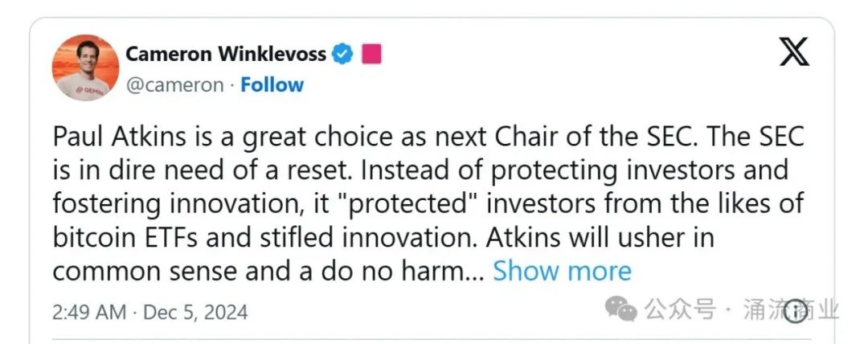Image resolution: width=868 pixels, height=344 pixels.
Task: Click the WeChat logo in the watermark
Action: [622, 308]
